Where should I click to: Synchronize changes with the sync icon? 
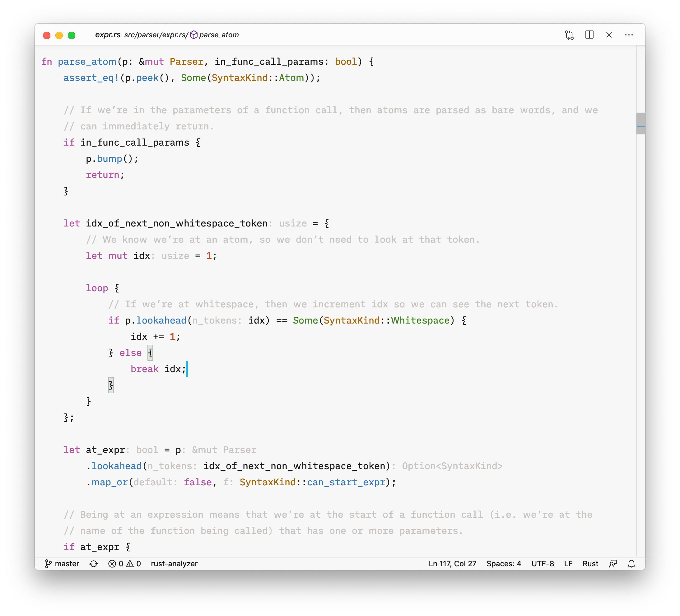point(93,564)
